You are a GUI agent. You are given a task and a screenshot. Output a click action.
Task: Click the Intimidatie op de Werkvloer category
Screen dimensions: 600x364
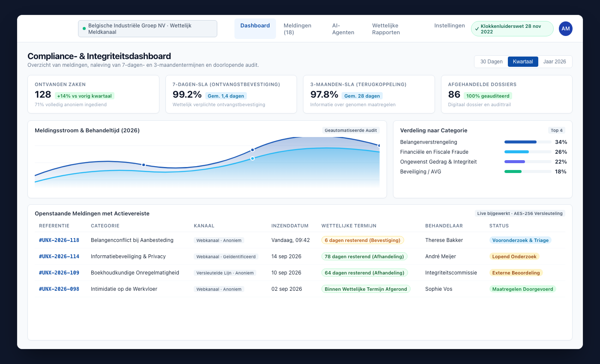[x=124, y=289]
